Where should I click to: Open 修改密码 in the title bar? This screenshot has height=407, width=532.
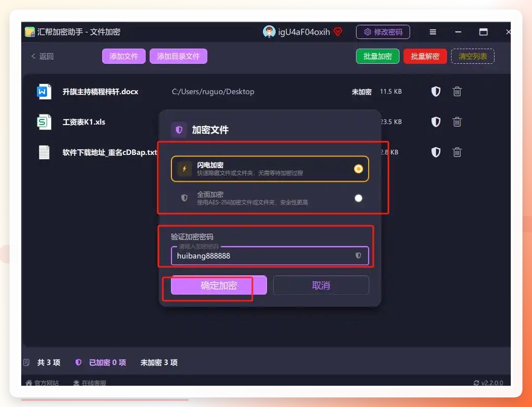point(383,32)
